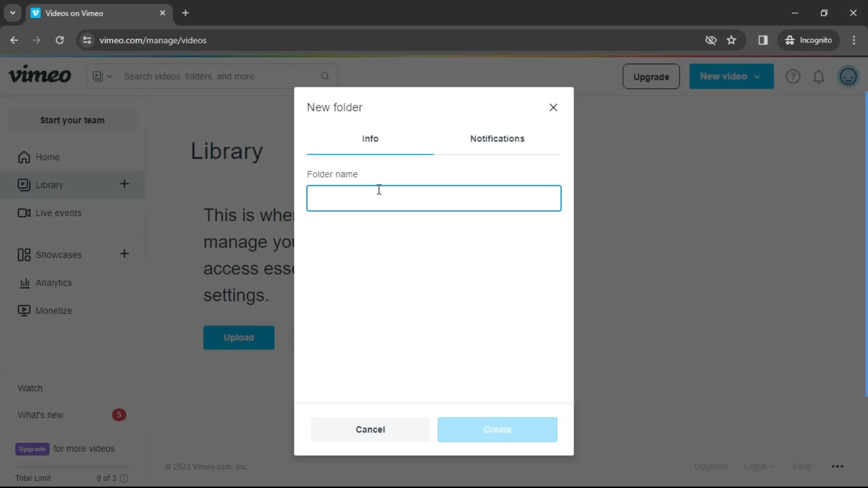Click the Notifications tab in dialog
Image resolution: width=868 pixels, height=488 pixels.
(497, 138)
